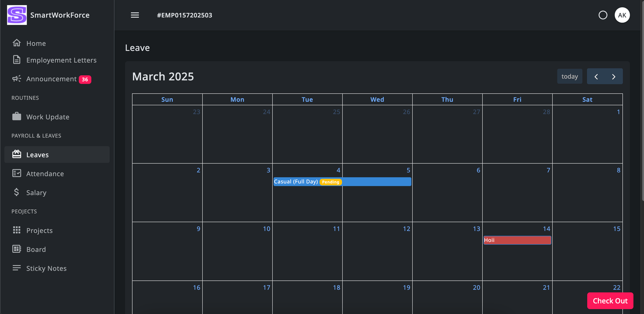Open Sticky Notes from sidebar
644x314 pixels.
tap(46, 269)
